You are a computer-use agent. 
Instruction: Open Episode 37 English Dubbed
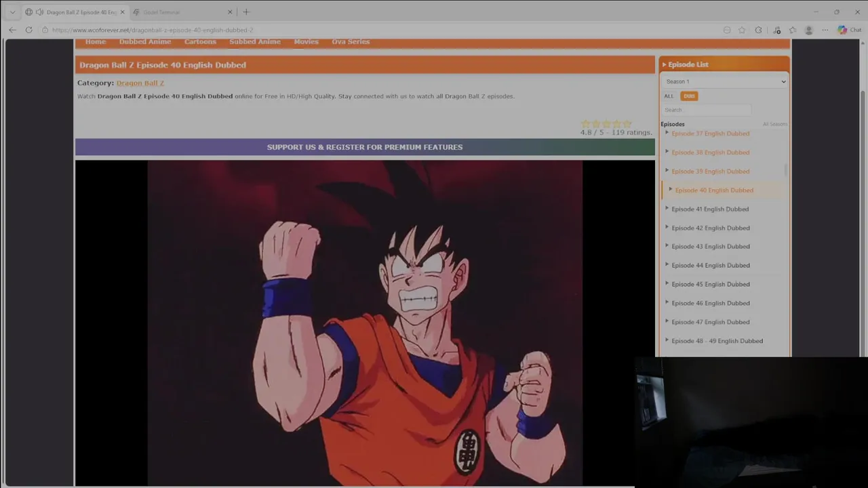coord(710,134)
